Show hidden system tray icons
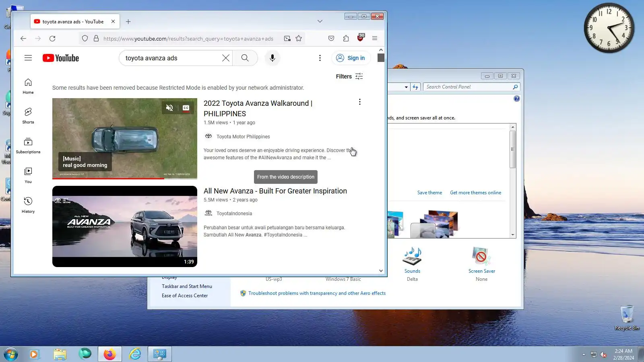 click(x=584, y=354)
